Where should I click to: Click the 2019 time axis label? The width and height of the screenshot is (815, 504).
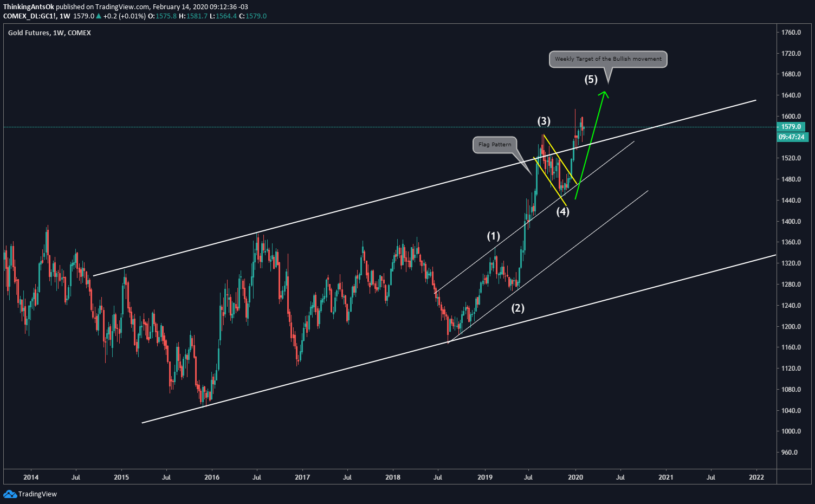pyautogui.click(x=485, y=477)
